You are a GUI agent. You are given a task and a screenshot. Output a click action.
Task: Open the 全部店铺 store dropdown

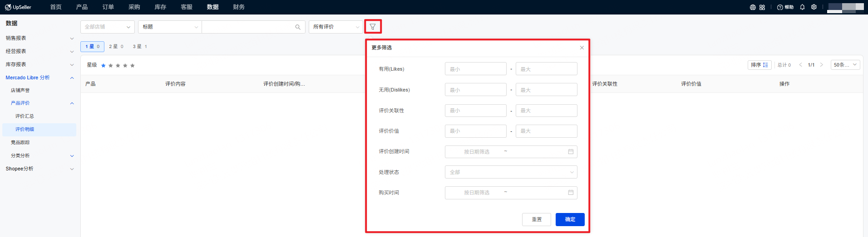[107, 27]
